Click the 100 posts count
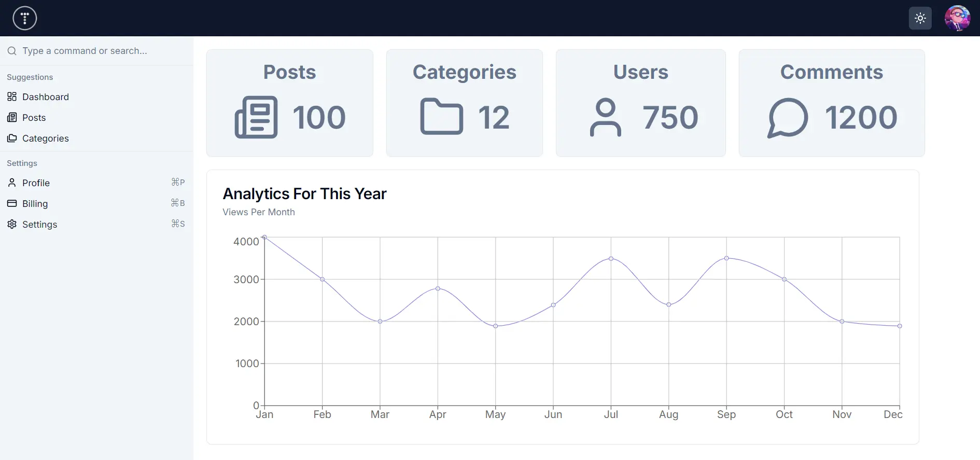 click(319, 117)
